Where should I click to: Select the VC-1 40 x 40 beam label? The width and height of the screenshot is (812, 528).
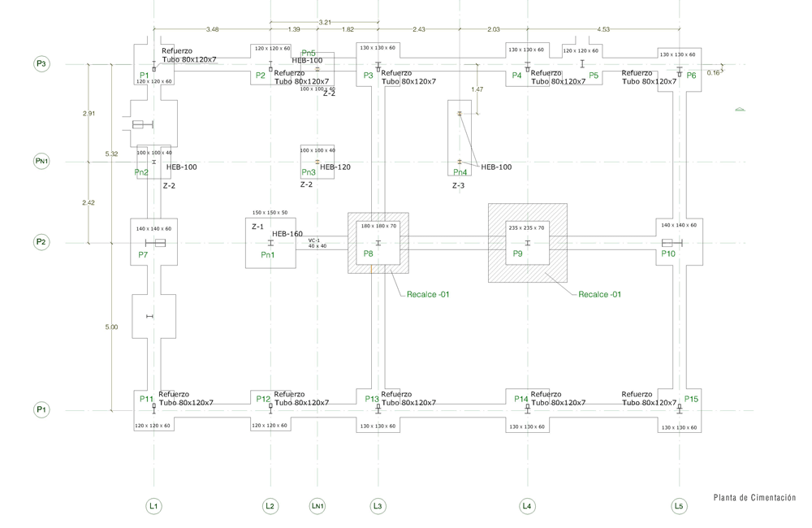(x=317, y=243)
